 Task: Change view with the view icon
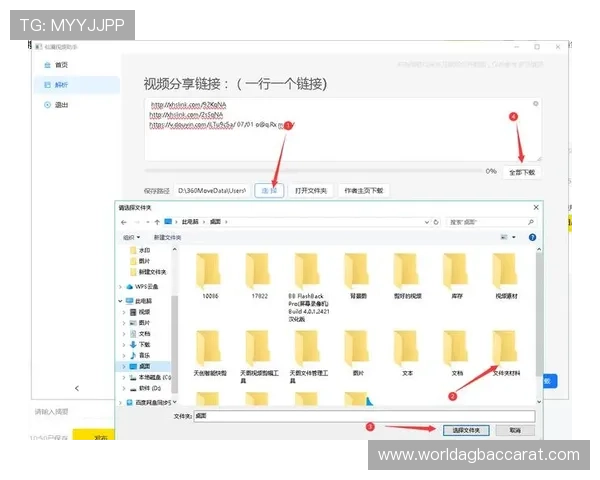pyautogui.click(x=504, y=237)
